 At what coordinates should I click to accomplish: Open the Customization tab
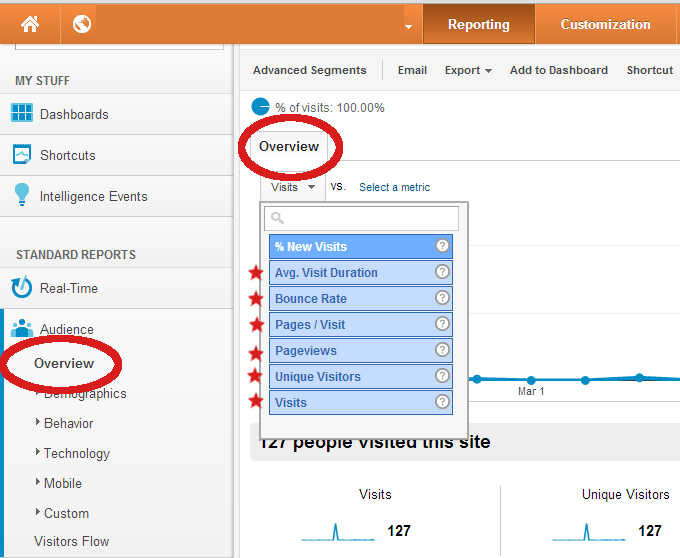(605, 24)
